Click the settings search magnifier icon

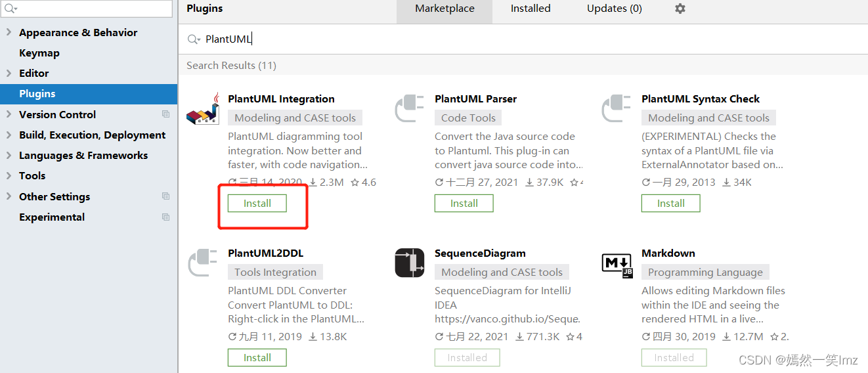(x=11, y=9)
